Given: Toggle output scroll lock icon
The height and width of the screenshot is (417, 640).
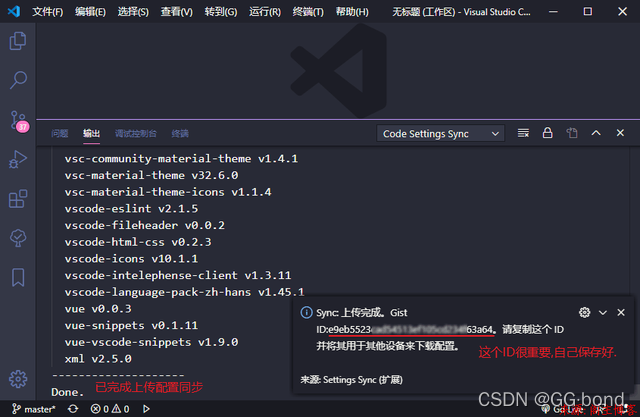Looking at the screenshot, I should click(x=547, y=133).
